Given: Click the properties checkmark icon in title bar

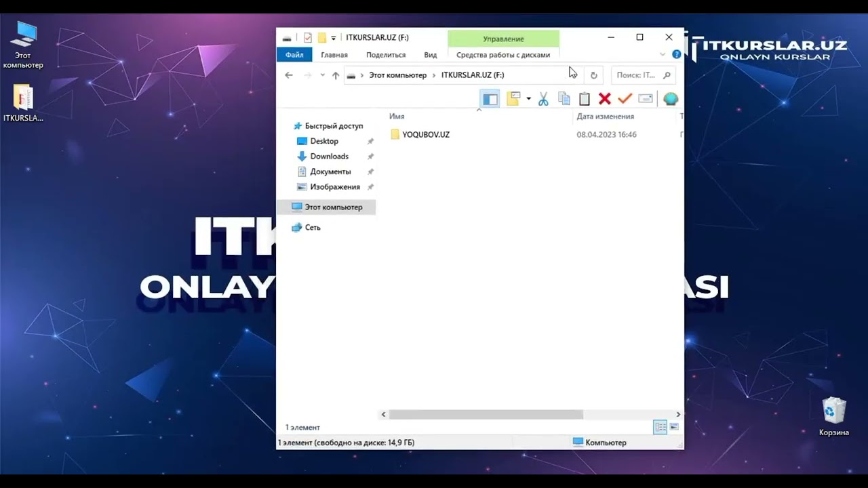Looking at the screenshot, I should coord(308,38).
